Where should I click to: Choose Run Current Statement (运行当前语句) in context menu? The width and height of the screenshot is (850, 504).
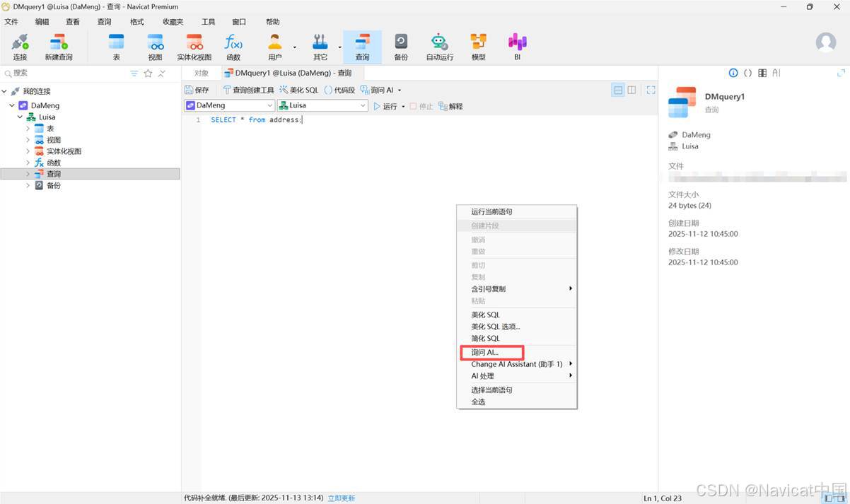pos(517,212)
